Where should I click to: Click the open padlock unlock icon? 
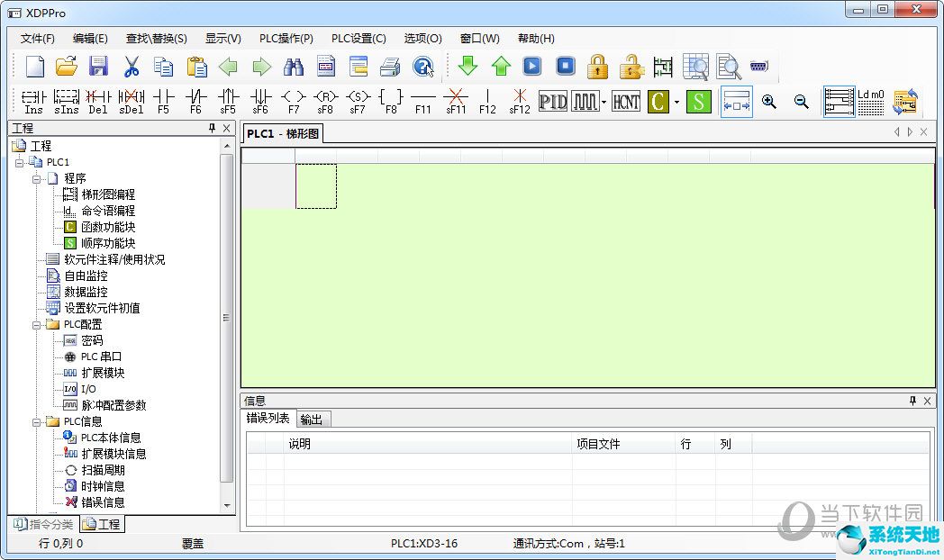click(631, 66)
